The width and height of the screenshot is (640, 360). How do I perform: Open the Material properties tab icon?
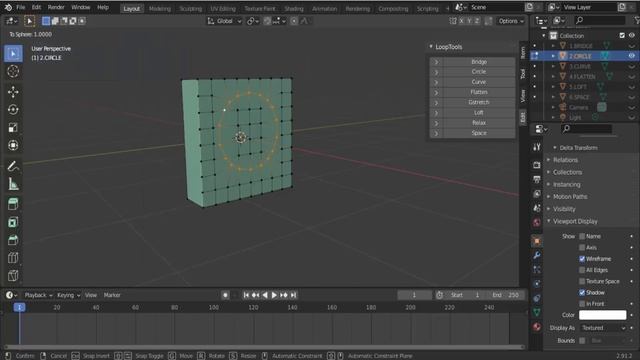point(537,327)
